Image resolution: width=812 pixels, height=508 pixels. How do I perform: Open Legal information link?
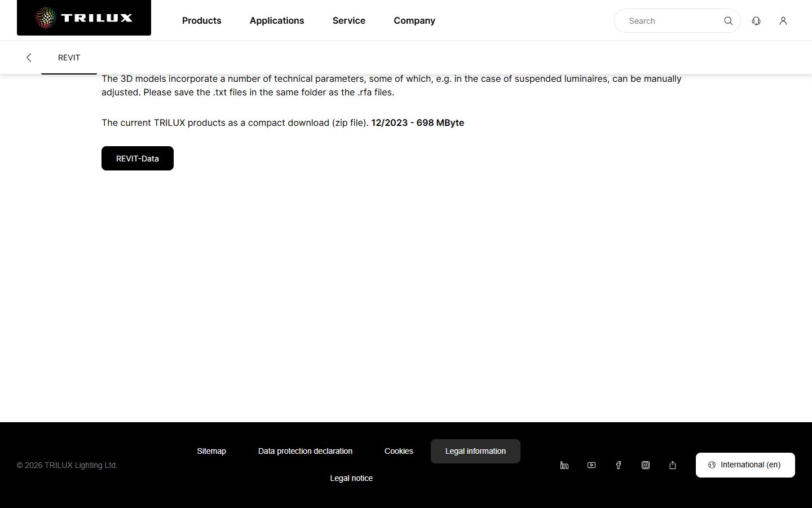click(475, 451)
